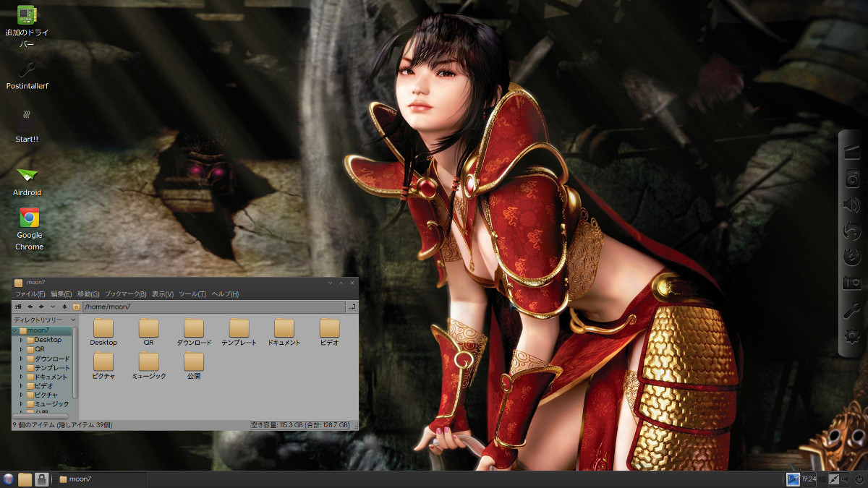The width and height of the screenshot is (868, 488).
Task: Select the ミュージック folder in main pane
Action: (x=148, y=367)
